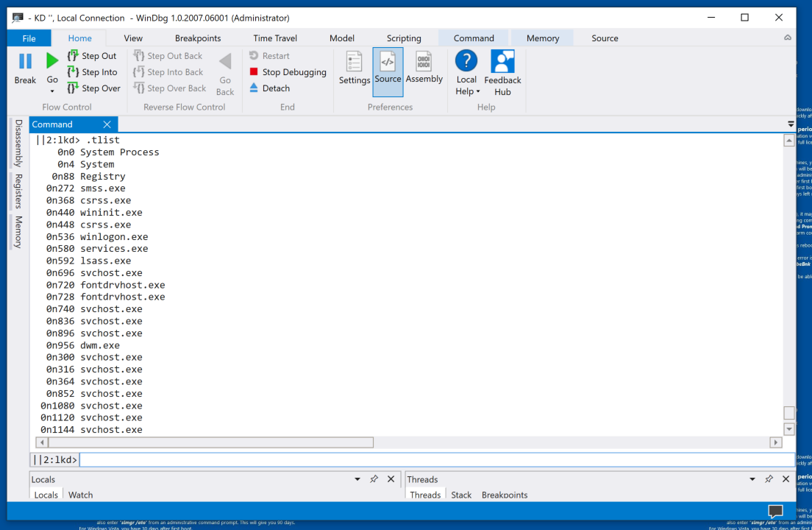Open the Threads panel options dropdown
Image resolution: width=812 pixels, height=530 pixels.
pos(752,479)
